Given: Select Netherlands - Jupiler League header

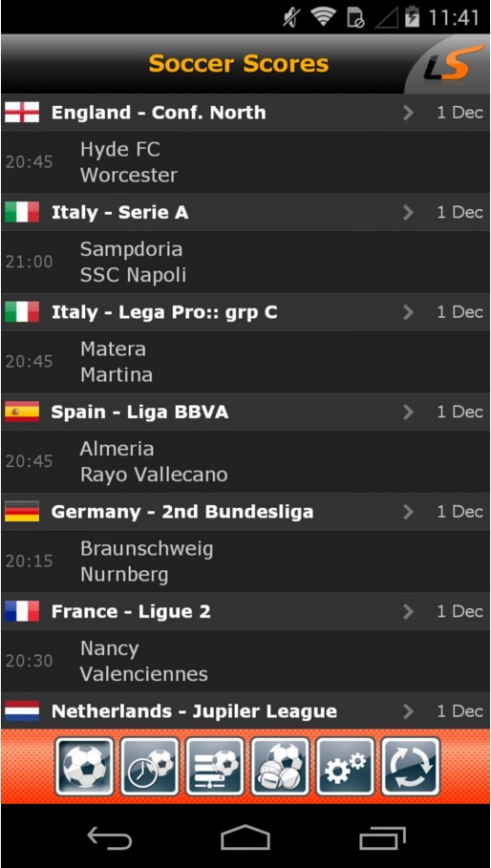Looking at the screenshot, I should [245, 710].
